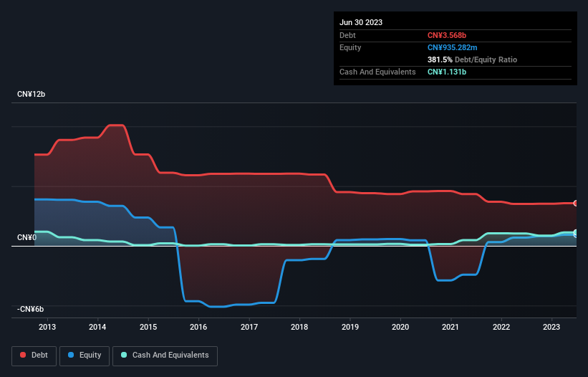Toggle the Debt legend button
The width and height of the screenshot is (588, 377).
(34, 355)
